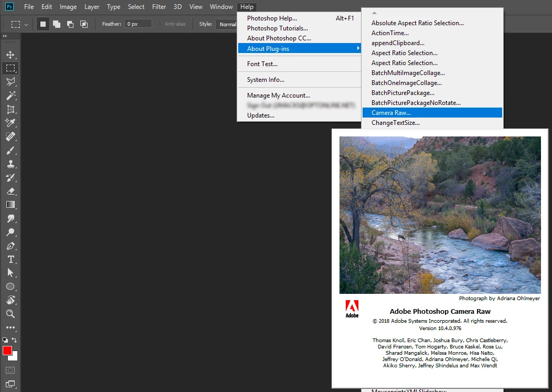Open the Image menu
The width and height of the screenshot is (552, 392).
click(68, 7)
